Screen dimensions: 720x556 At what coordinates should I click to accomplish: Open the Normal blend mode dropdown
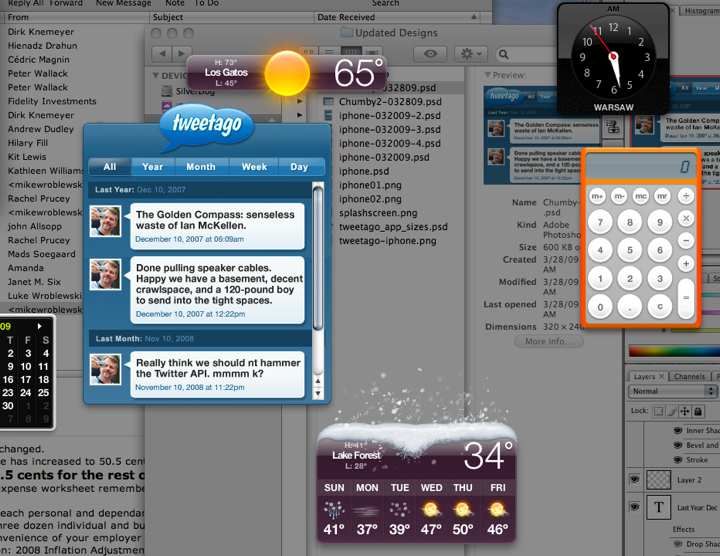tap(672, 391)
